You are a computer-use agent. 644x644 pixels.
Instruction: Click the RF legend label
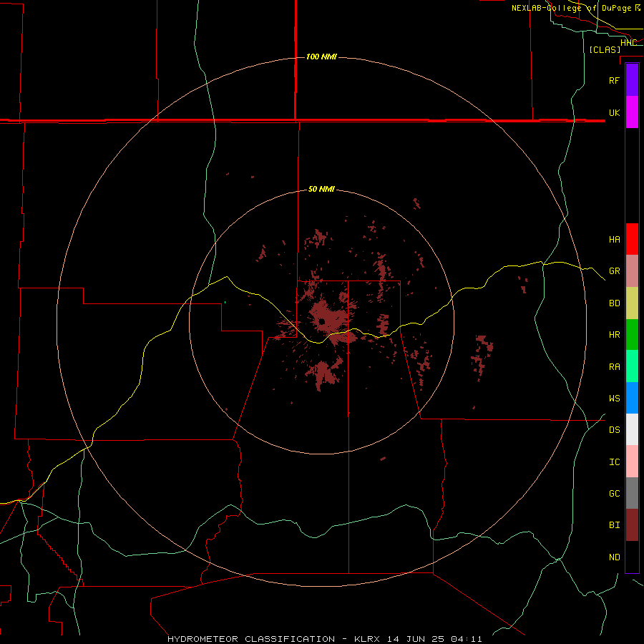[614, 80]
